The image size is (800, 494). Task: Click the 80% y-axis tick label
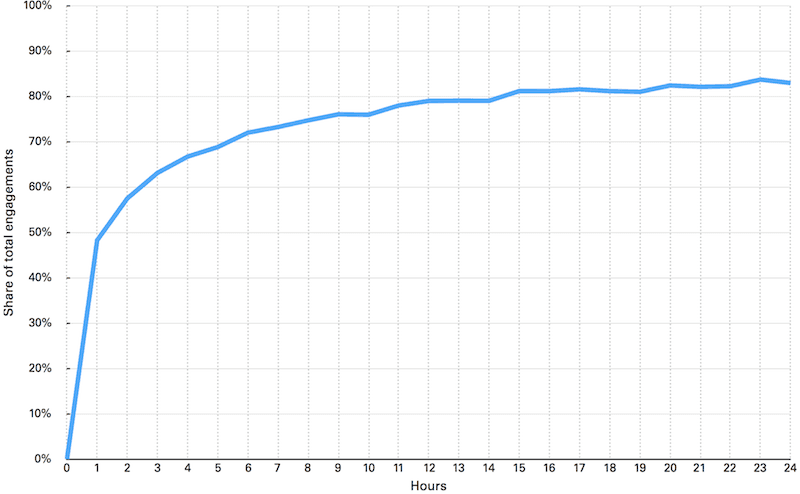[43, 96]
